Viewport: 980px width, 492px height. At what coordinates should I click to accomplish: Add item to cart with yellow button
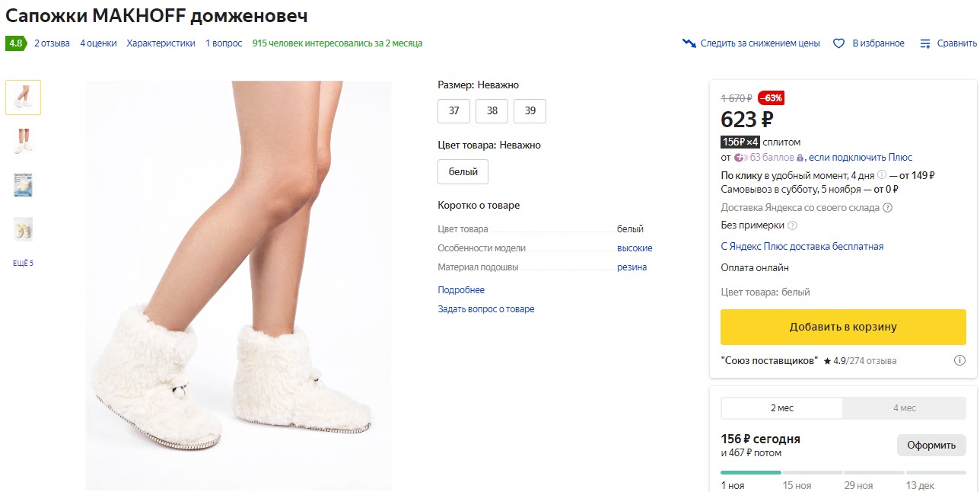click(x=843, y=327)
